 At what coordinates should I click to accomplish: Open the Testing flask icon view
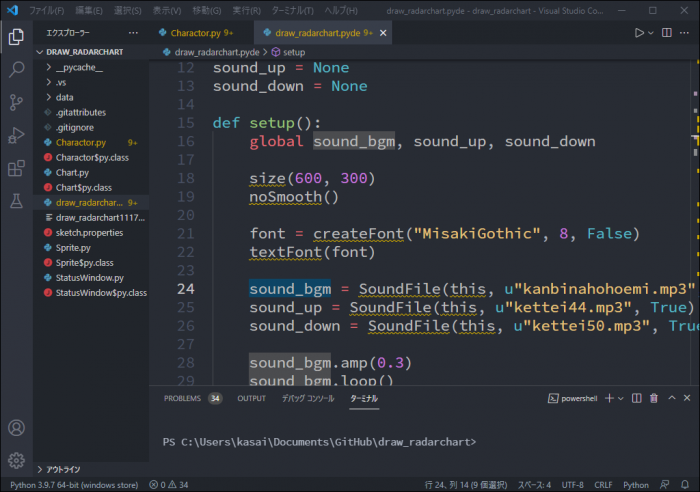(16, 201)
